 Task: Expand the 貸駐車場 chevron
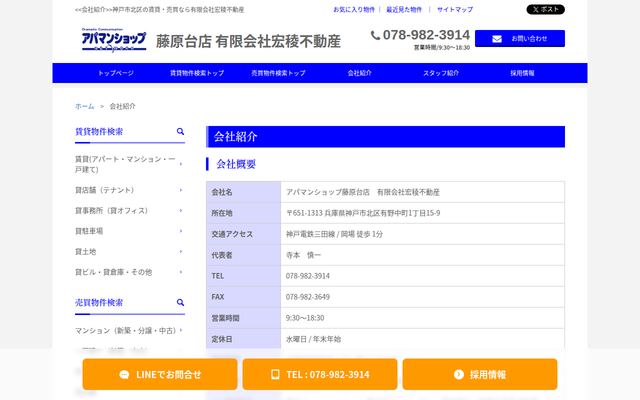181,231
